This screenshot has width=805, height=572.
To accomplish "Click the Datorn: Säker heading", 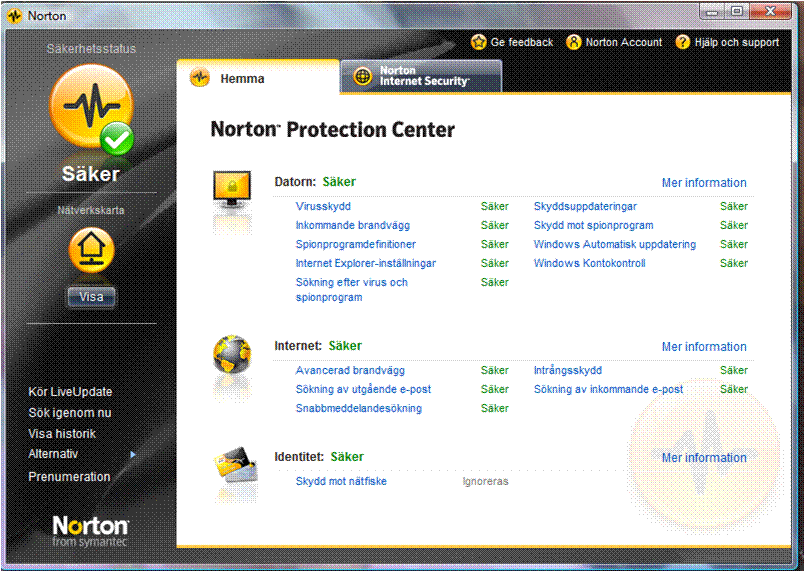I will [x=315, y=182].
